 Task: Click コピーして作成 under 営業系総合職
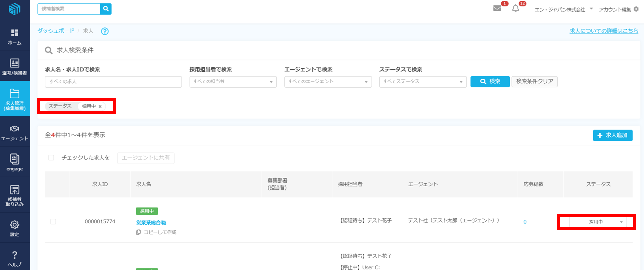click(x=158, y=232)
